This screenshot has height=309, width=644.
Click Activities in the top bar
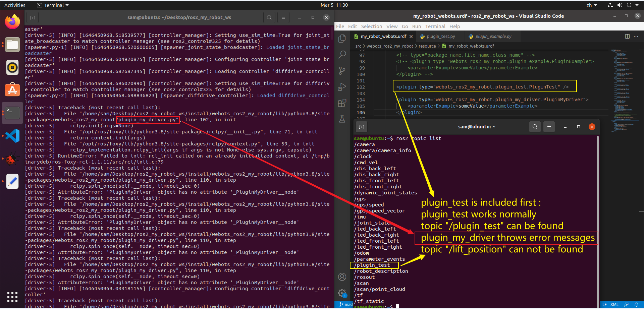(x=15, y=5)
